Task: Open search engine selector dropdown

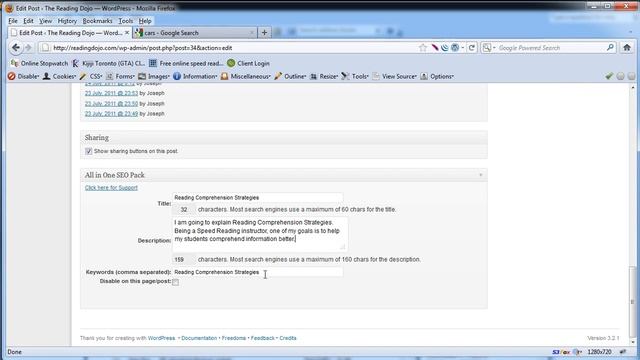Action: [x=489, y=48]
